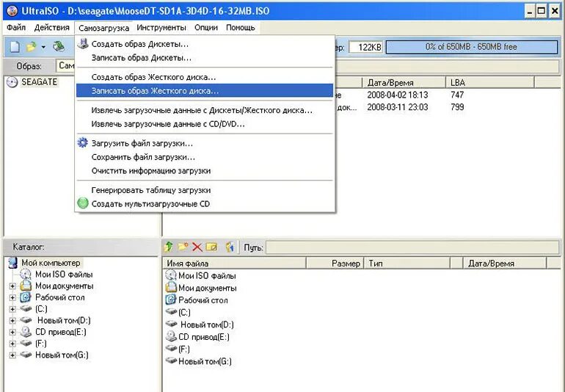Sort lower list by Размер column

coord(335,264)
